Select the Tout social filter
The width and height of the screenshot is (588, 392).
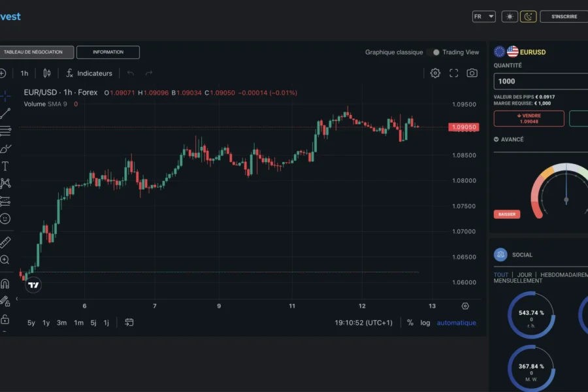[x=500, y=274]
